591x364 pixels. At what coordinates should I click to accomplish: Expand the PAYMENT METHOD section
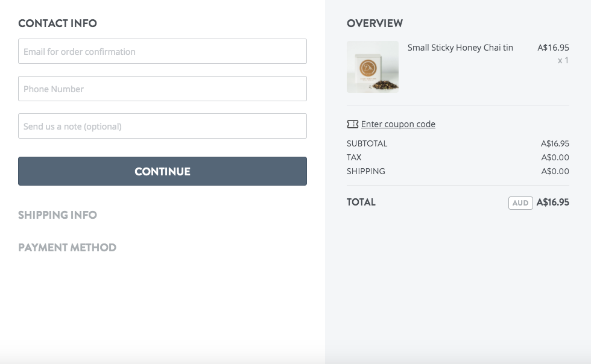68,247
